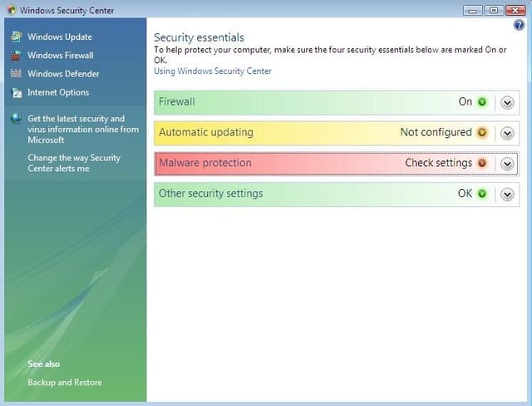This screenshot has width=532, height=406.
Task: Click the green Other security settings light
Action: [482, 193]
